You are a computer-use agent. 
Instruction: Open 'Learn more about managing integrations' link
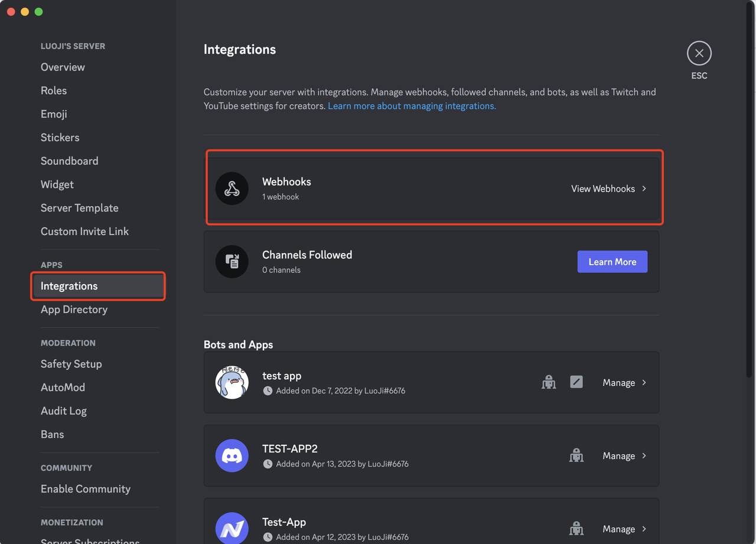pyautogui.click(x=412, y=106)
